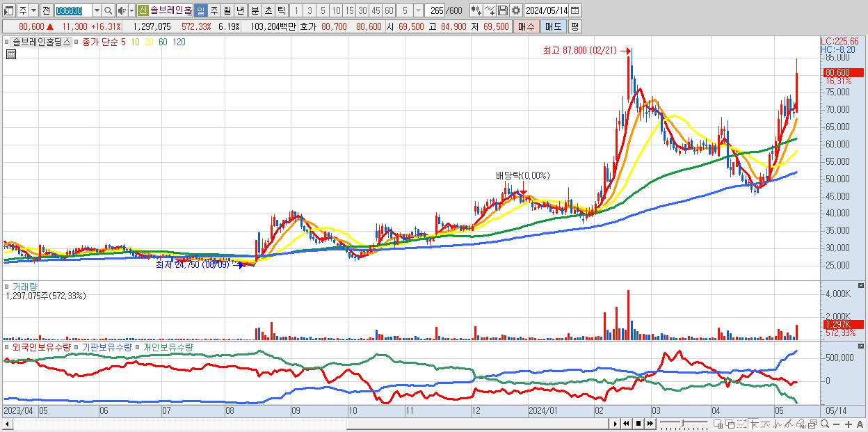Choose interval 10 button
The width and height of the screenshot is (868, 432).
tap(336, 10)
